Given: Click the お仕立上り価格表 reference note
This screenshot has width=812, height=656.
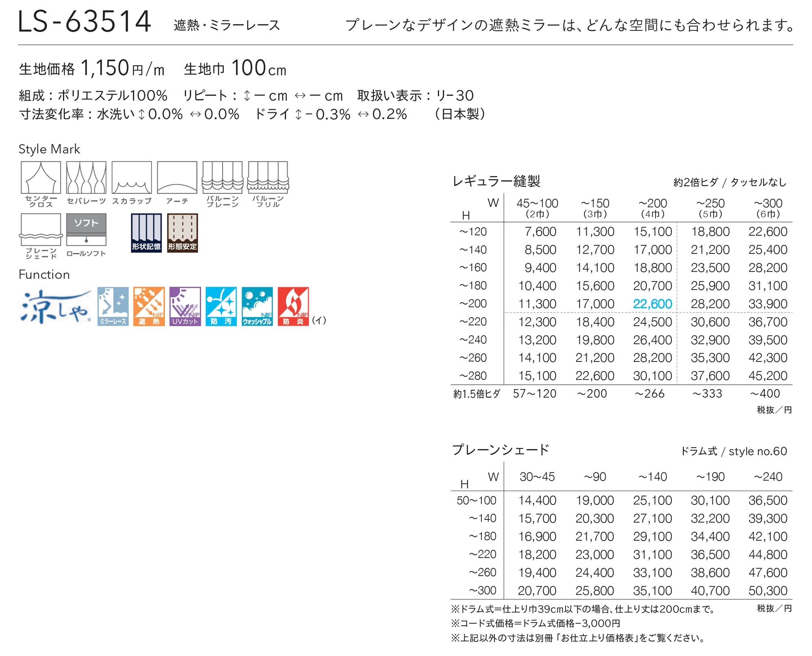Looking at the screenshot, I should pyautogui.click(x=578, y=638).
